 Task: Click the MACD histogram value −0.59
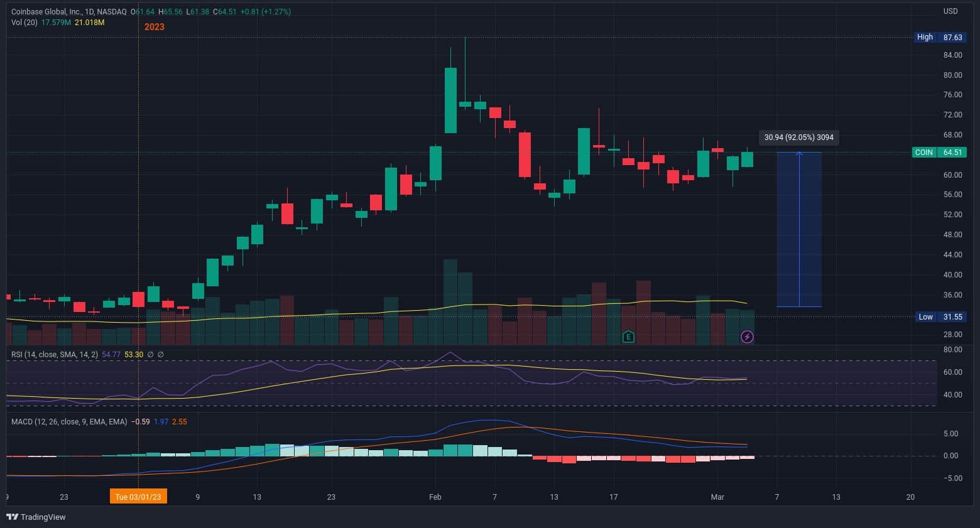coord(141,422)
